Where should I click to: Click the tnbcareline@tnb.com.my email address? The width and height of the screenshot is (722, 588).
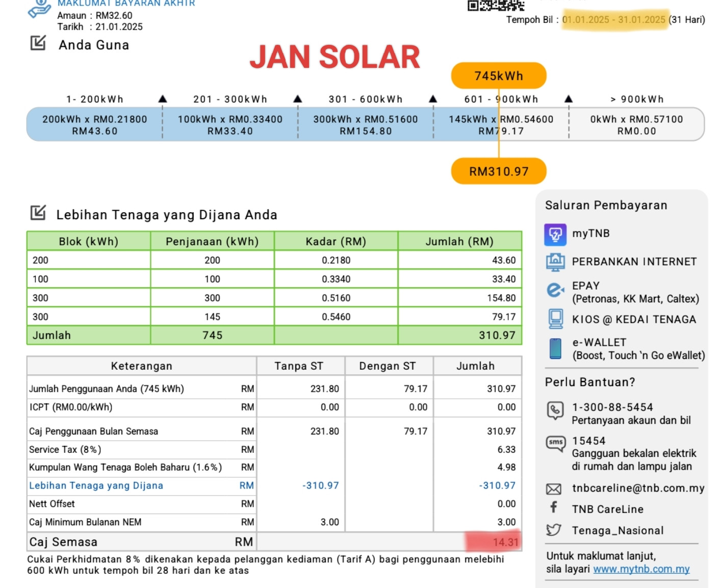coord(638,488)
